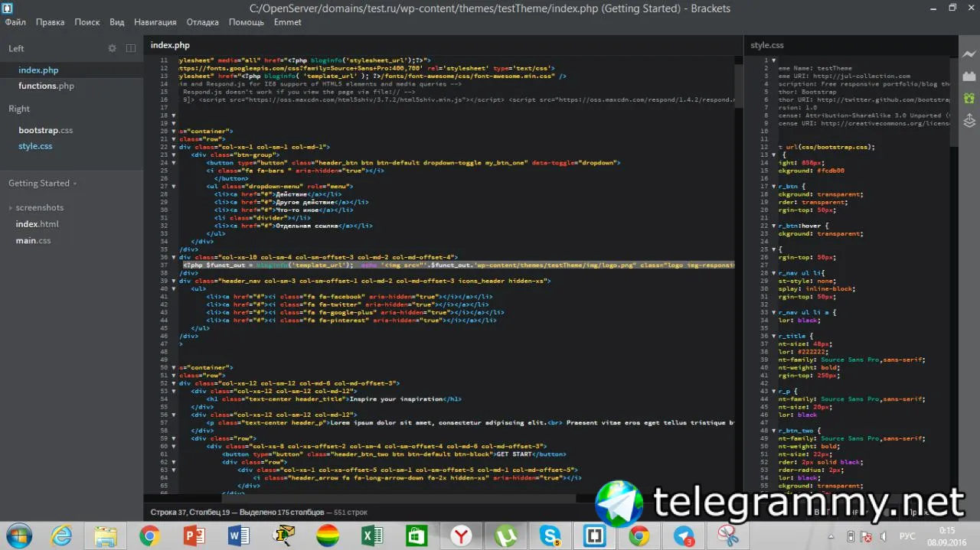Open working files gear settings icon
Screen dimensions: 980x550
[113, 48]
